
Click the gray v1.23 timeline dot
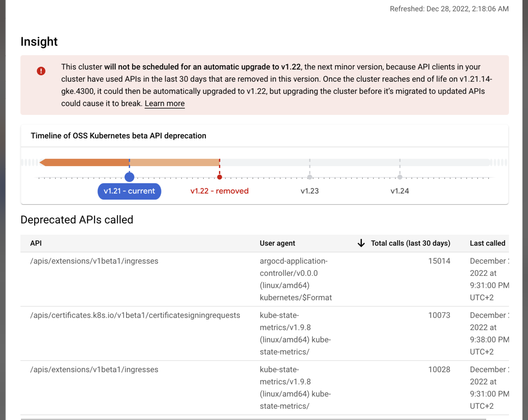[x=310, y=177]
